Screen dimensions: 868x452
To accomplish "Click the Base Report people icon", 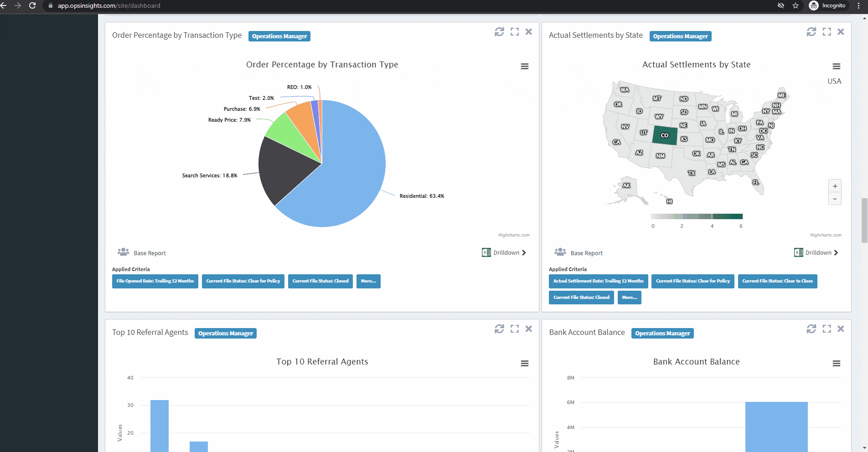I will (123, 252).
